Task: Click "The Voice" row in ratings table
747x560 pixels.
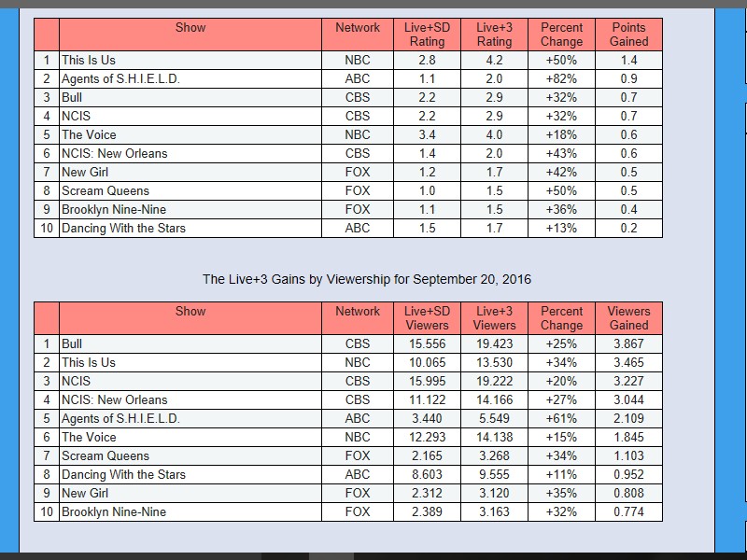Action: 89,134
